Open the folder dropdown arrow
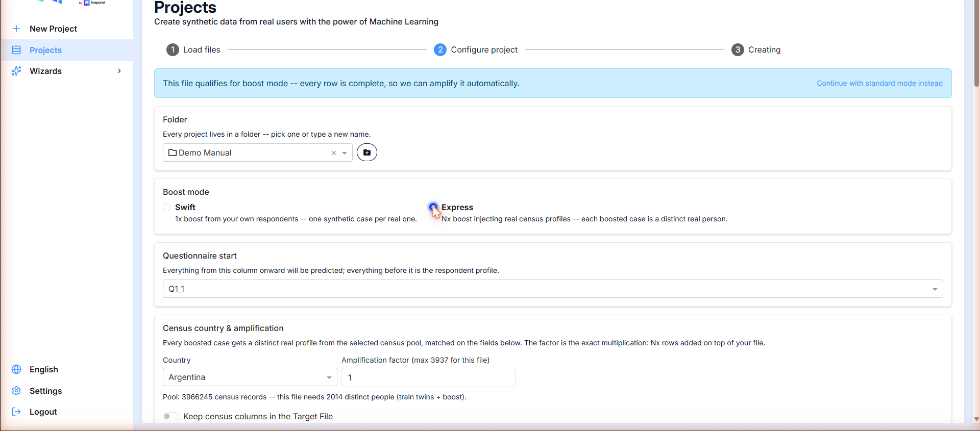 tap(345, 153)
